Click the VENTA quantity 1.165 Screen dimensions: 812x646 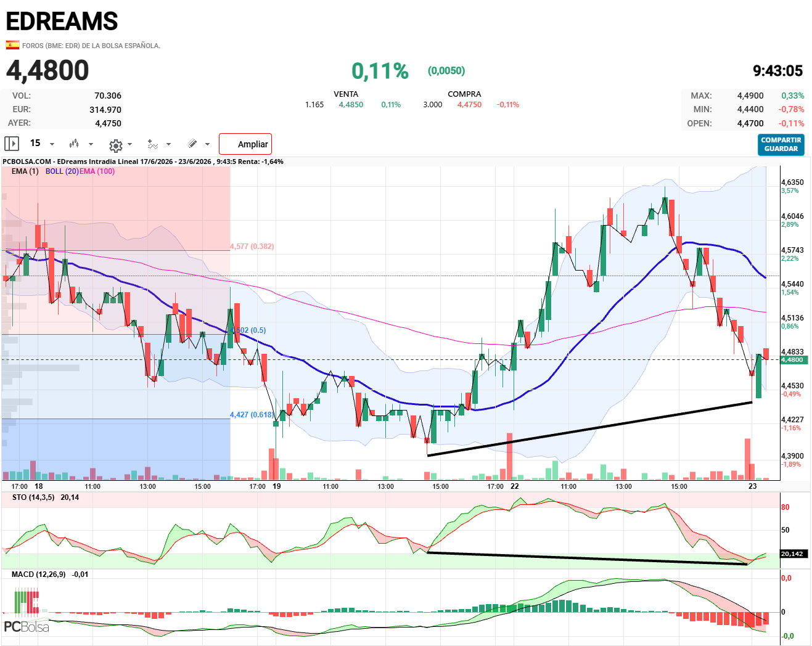click(314, 105)
